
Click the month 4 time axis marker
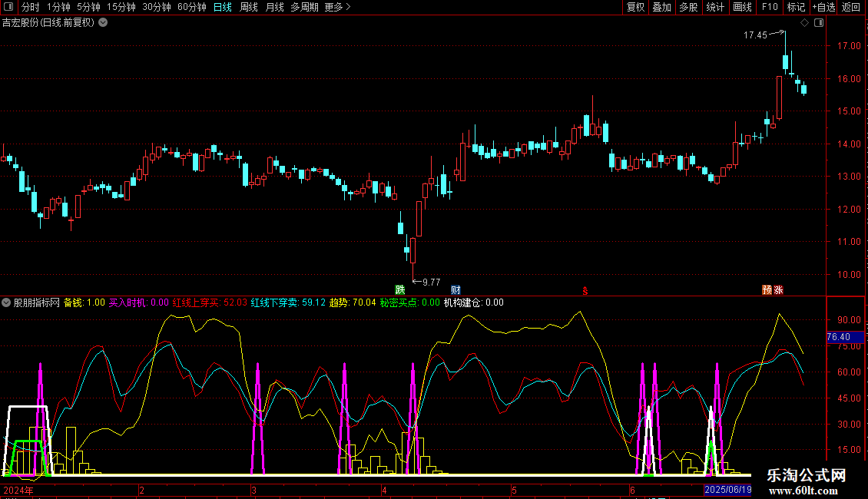384,491
